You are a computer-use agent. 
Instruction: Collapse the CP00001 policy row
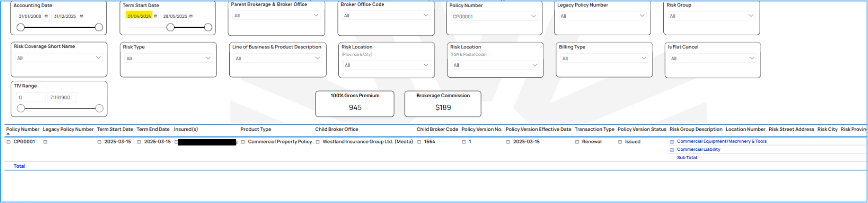coord(8,142)
